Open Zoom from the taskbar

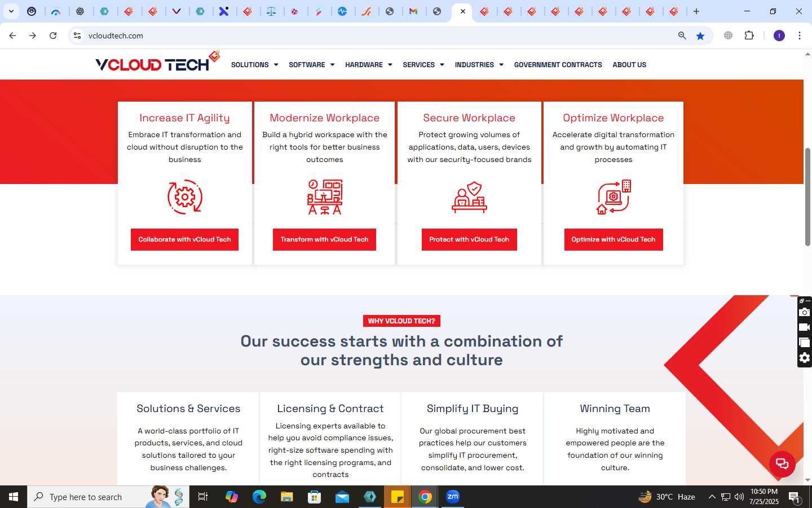(453, 497)
